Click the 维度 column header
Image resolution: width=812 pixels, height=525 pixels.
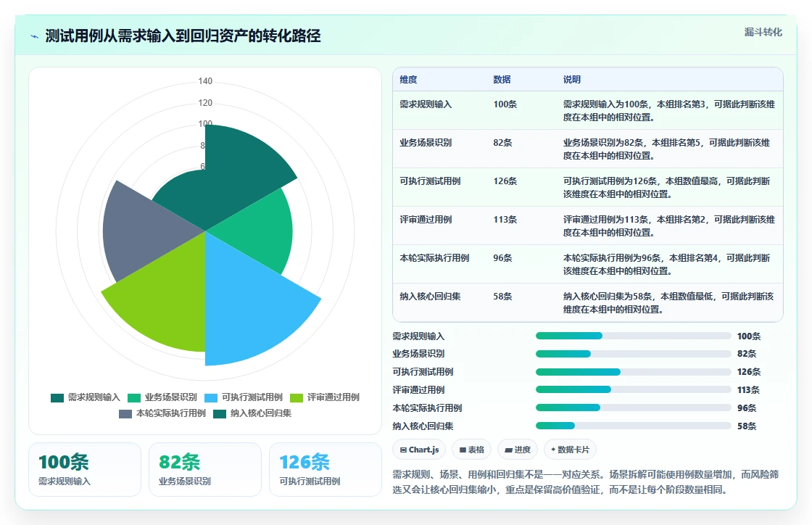coord(408,79)
